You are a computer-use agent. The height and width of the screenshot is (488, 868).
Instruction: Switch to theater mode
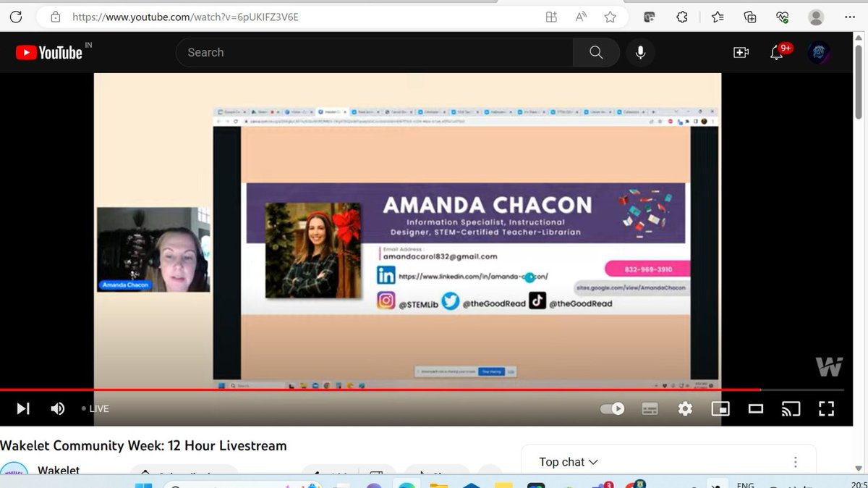click(x=756, y=408)
